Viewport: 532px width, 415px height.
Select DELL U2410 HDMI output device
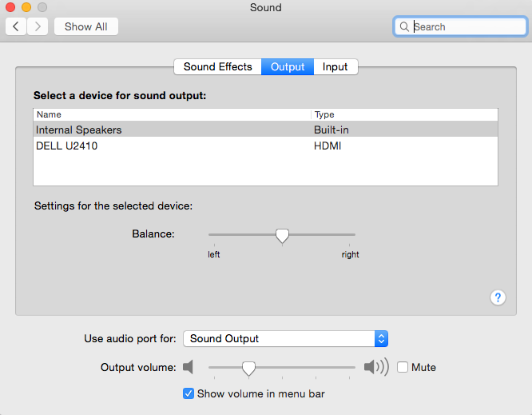pyautogui.click(x=266, y=146)
